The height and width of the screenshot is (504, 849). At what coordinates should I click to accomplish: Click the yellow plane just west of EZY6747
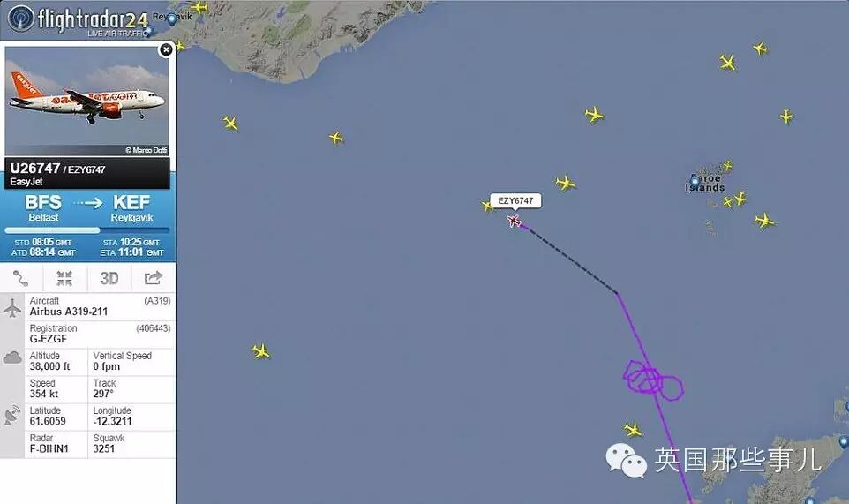pyautogui.click(x=487, y=206)
